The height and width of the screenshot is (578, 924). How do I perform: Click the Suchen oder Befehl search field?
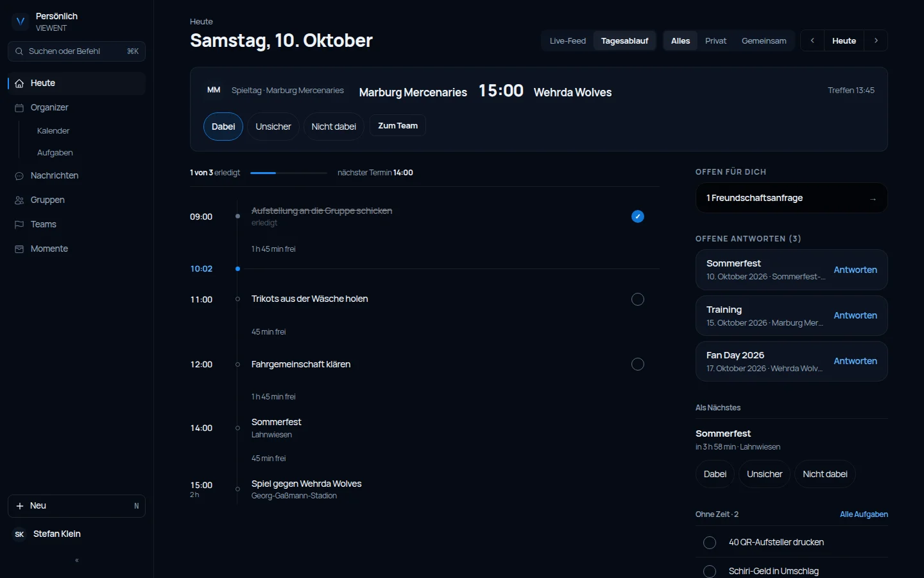[x=76, y=51]
